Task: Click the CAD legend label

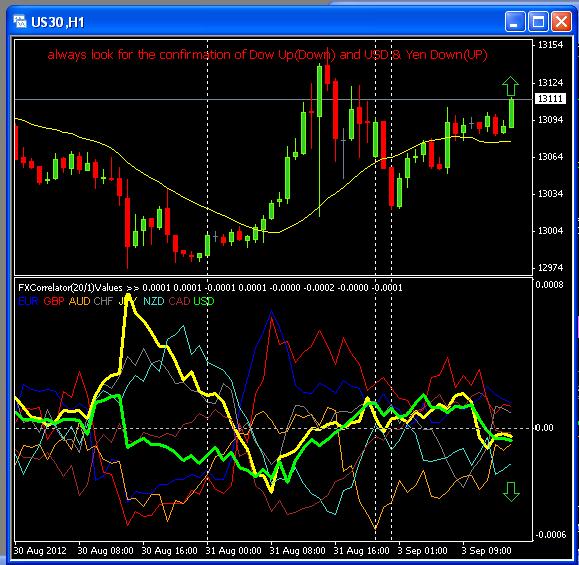Action: (179, 301)
